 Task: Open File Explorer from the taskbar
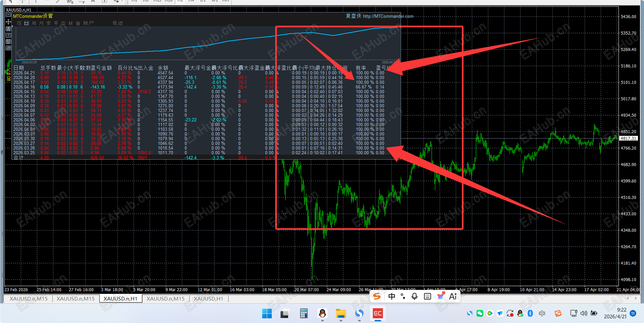[x=341, y=314]
